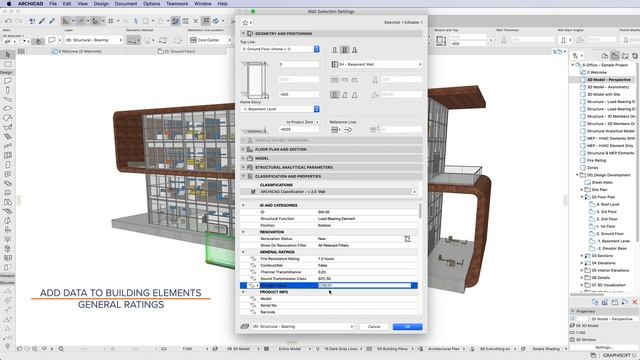Open the Teamwork menu
Viewport: 640px width, 360px height.
177,4
